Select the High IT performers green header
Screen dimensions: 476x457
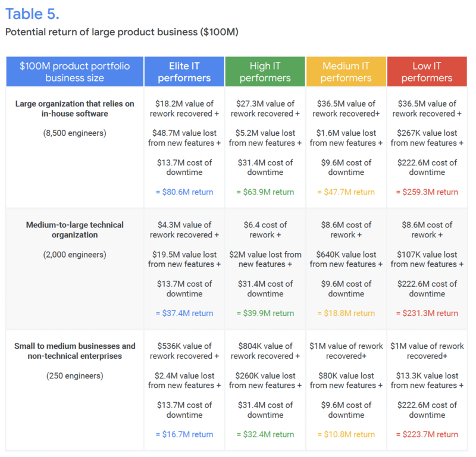pyautogui.click(x=265, y=71)
